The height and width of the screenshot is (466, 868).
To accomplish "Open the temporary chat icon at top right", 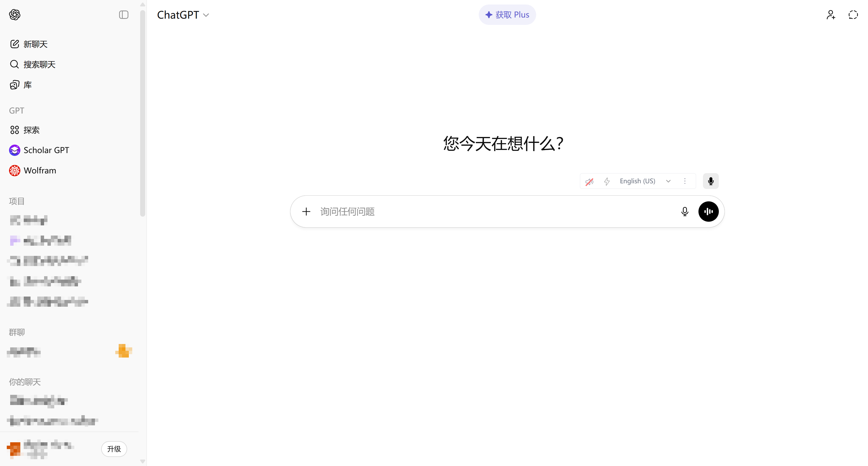I will coord(853,14).
